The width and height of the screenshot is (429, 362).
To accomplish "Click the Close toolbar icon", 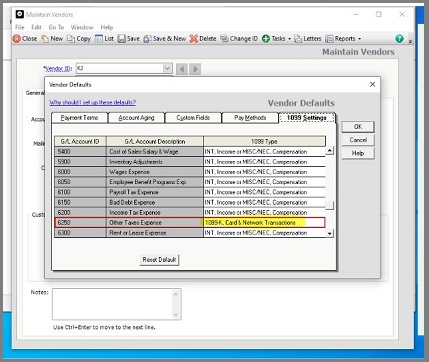I will [x=17, y=39].
